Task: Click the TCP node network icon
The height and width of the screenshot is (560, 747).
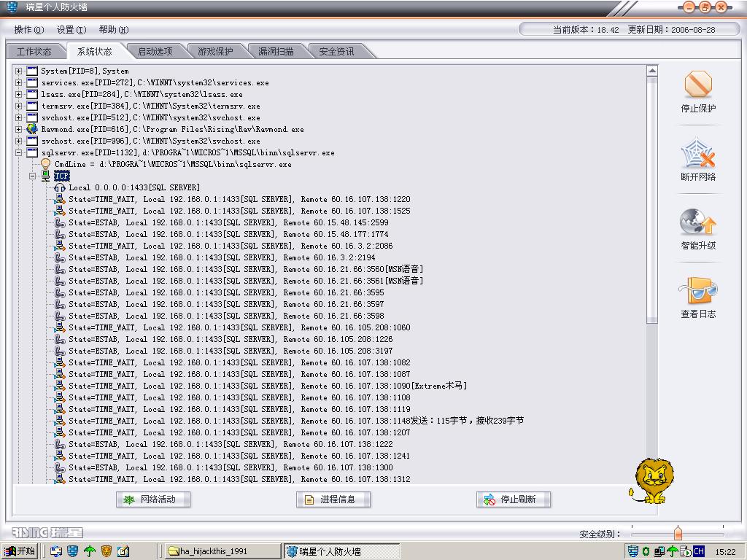Action: click(x=46, y=176)
